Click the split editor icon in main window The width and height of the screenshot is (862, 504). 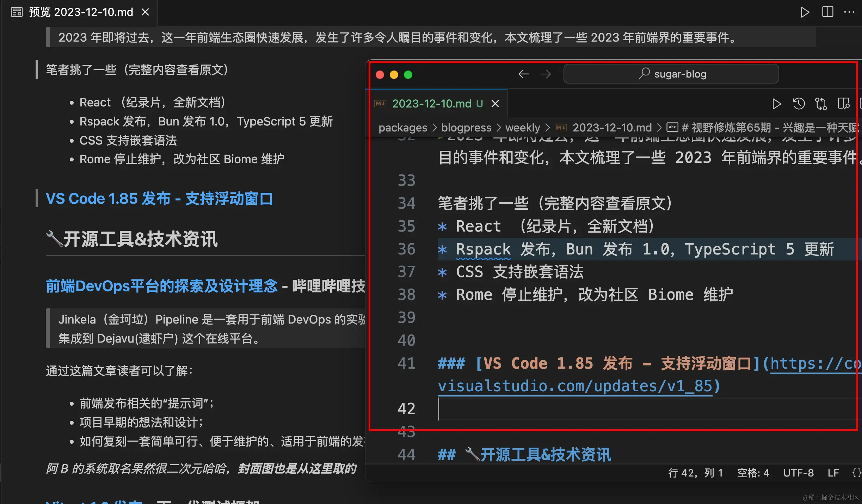pos(827,12)
